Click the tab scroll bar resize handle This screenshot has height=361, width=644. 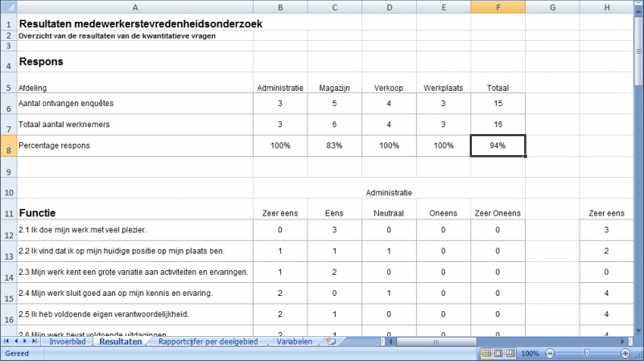pyautogui.click(x=383, y=342)
